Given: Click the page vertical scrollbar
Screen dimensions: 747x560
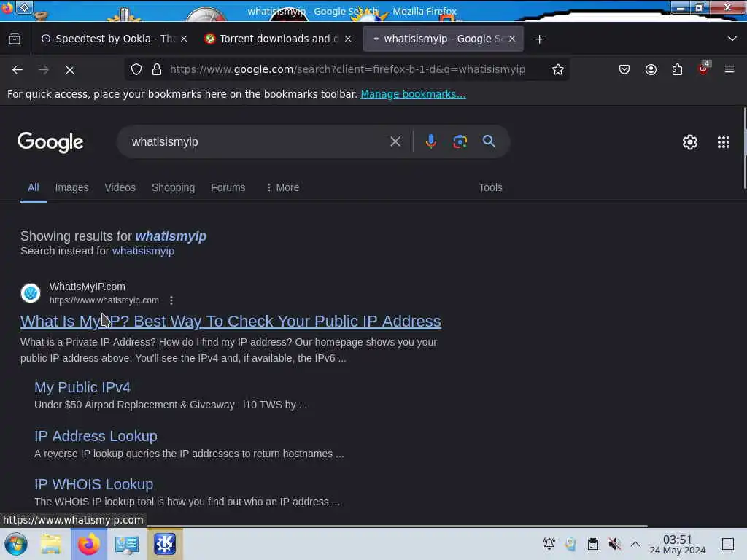Looking at the screenshot, I should 745,148.
